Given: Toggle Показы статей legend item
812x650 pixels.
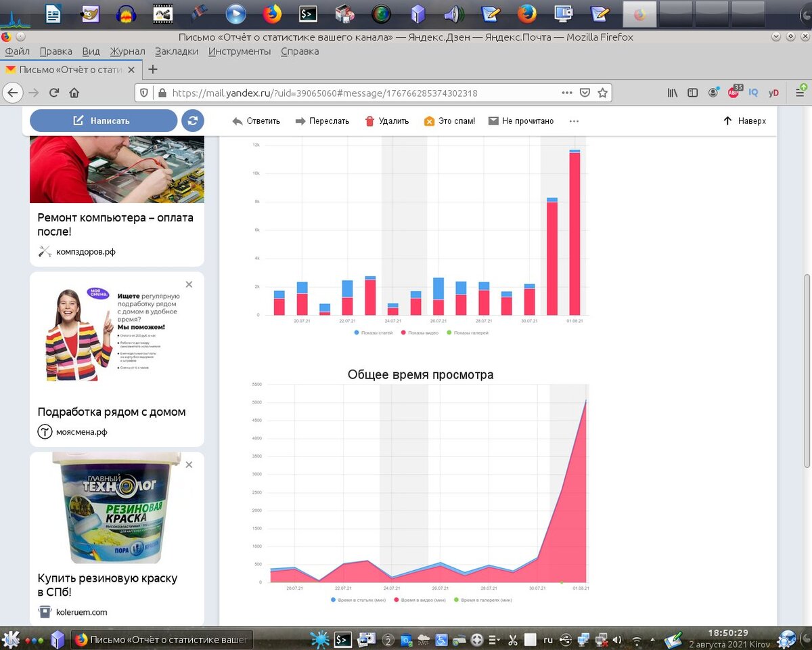Looking at the screenshot, I should pos(372,333).
